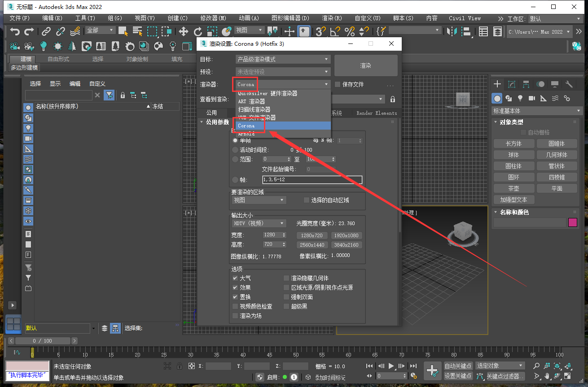Click the 渲染 button

366,65
